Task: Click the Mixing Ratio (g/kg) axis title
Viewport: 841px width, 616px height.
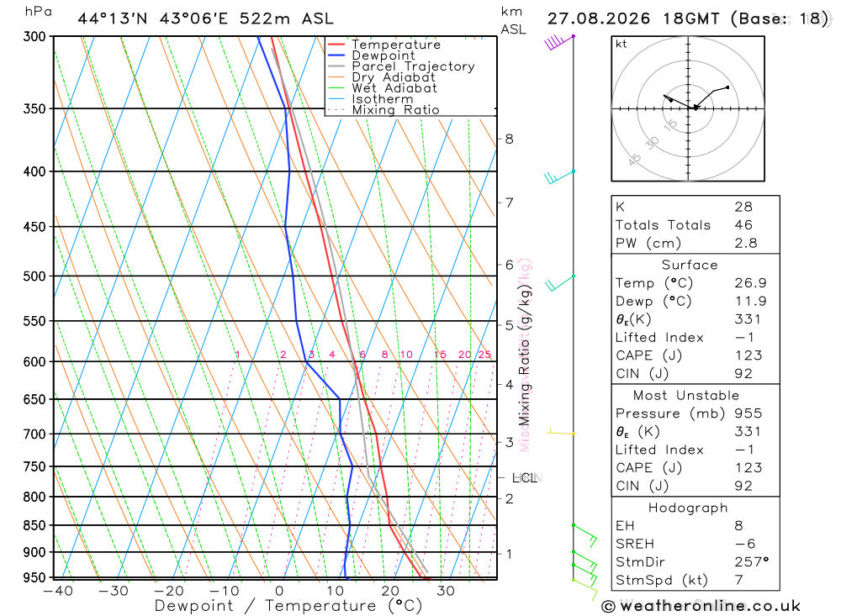Action: point(524,355)
